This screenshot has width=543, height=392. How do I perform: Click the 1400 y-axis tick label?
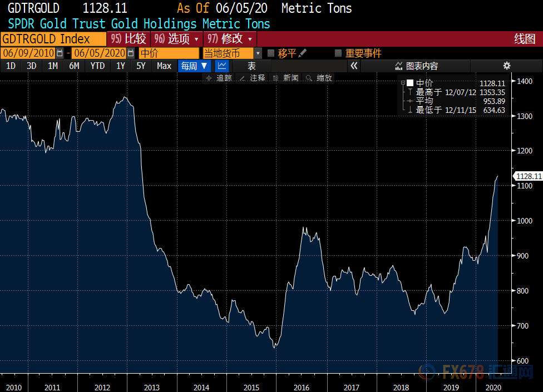click(525, 81)
